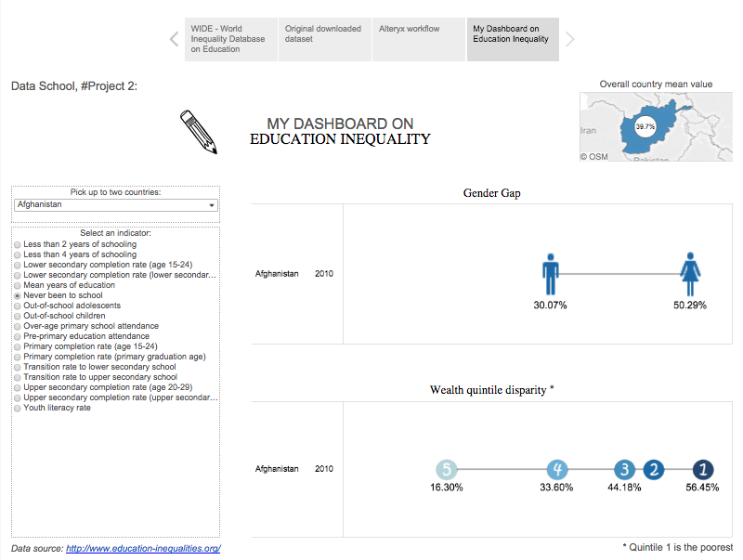Screen dimensions: 743x560
Task: Choose 'Primary completion rate (primary graduation age)'
Action: pos(111,357)
